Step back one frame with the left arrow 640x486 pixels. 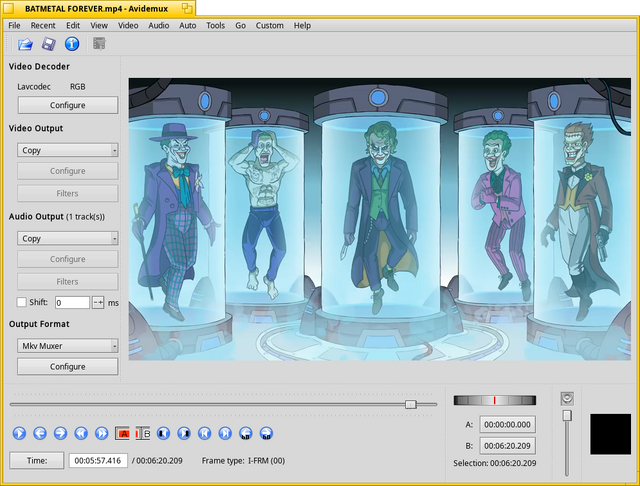[40, 433]
